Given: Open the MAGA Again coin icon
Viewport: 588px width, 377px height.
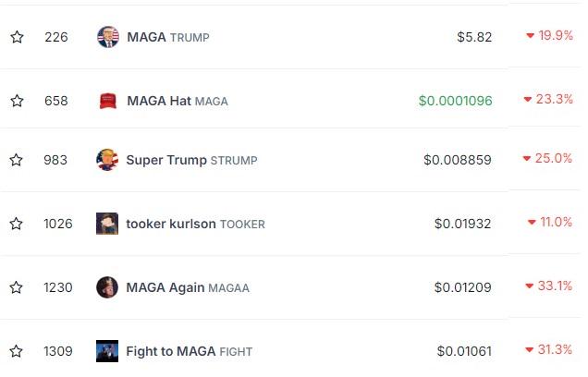Looking at the screenshot, I should [x=107, y=287].
